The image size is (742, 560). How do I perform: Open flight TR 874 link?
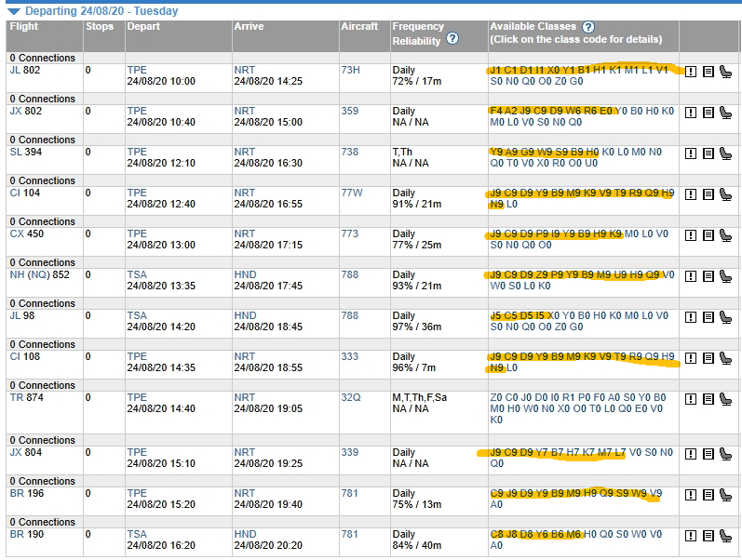[x=26, y=397]
